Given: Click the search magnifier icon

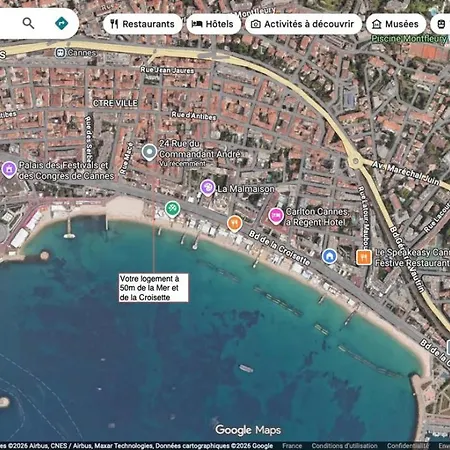Looking at the screenshot, I should 28,23.
